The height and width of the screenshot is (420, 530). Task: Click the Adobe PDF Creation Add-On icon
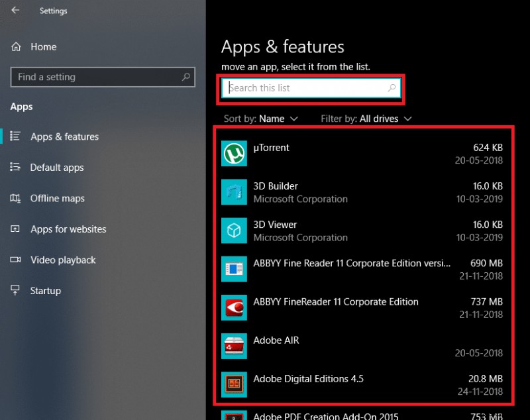[x=233, y=416]
